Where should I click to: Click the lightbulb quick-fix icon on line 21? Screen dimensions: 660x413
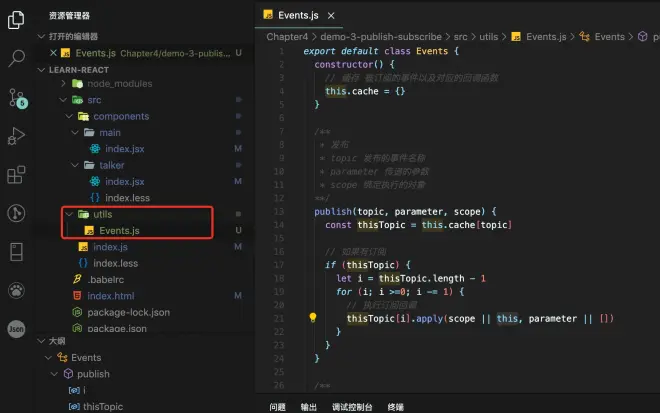(x=313, y=317)
